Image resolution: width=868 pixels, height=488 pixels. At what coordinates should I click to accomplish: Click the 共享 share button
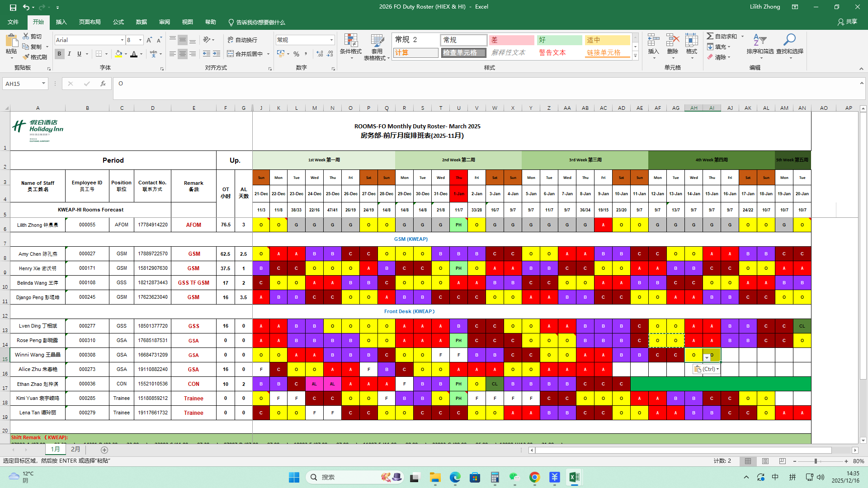coord(848,22)
